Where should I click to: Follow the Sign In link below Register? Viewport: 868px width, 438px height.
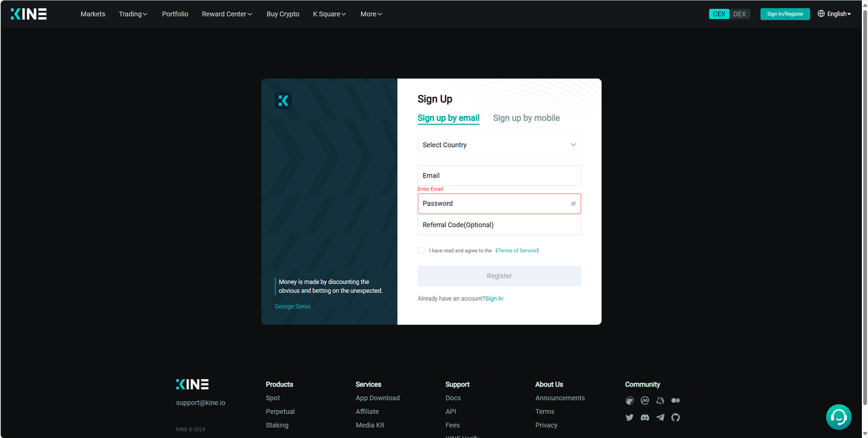(494, 298)
